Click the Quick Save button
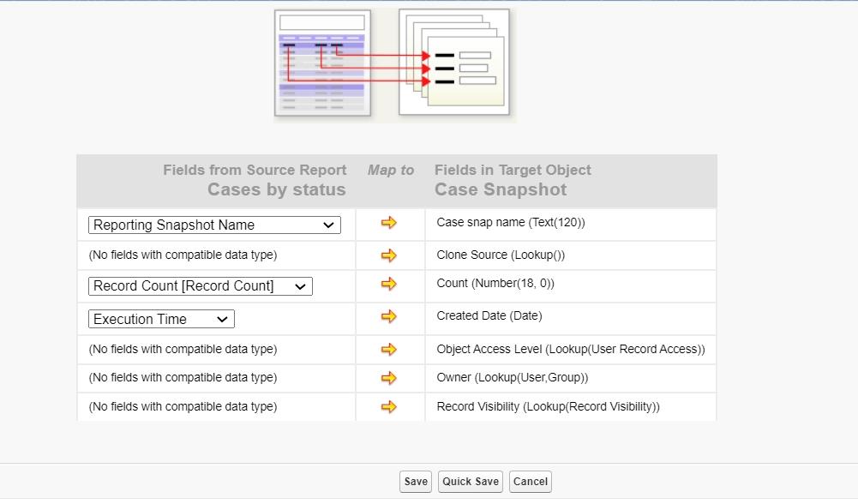The height and width of the screenshot is (504, 858). [471, 482]
